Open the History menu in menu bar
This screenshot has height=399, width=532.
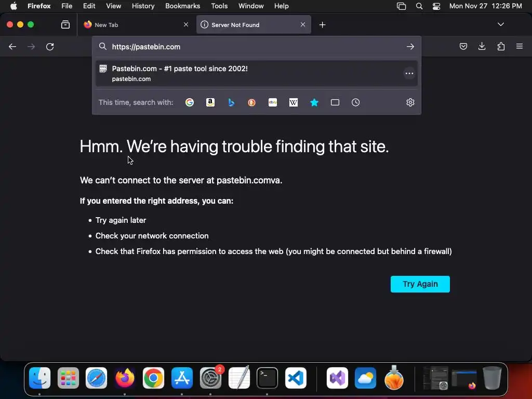[143, 6]
